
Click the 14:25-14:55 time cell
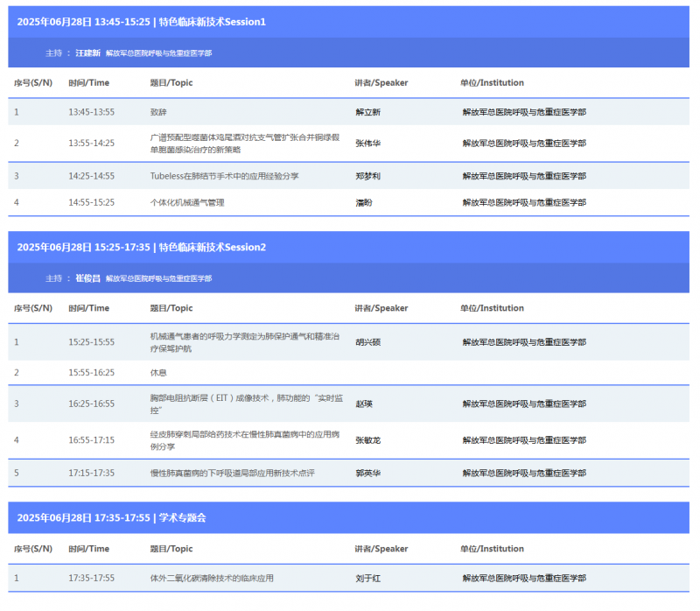click(92, 176)
